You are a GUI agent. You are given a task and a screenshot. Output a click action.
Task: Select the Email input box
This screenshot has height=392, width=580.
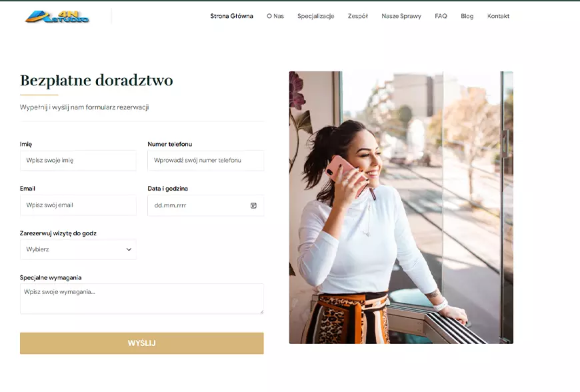point(78,205)
